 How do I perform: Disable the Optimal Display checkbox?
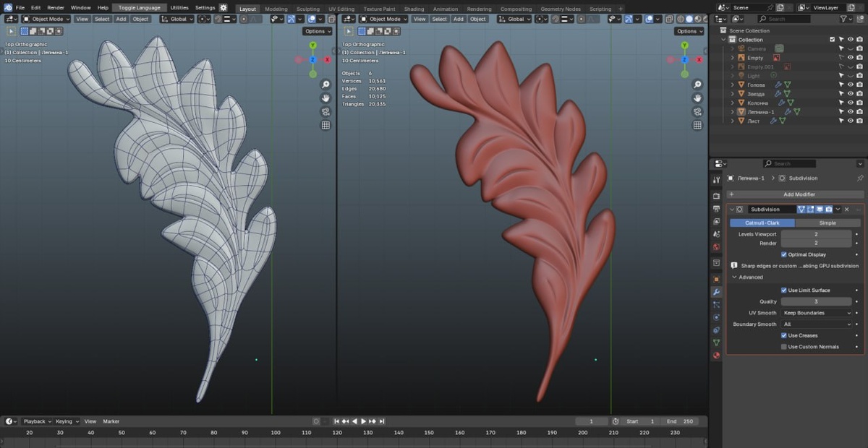[784, 254]
